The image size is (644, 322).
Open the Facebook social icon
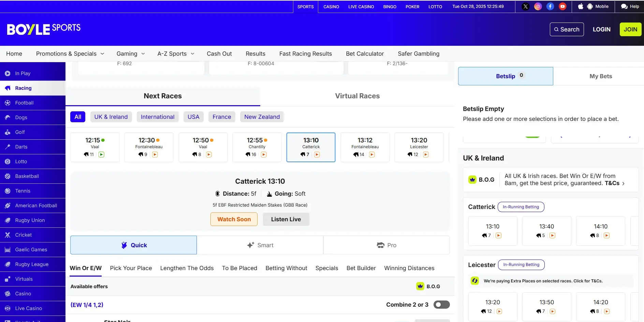(x=550, y=6)
